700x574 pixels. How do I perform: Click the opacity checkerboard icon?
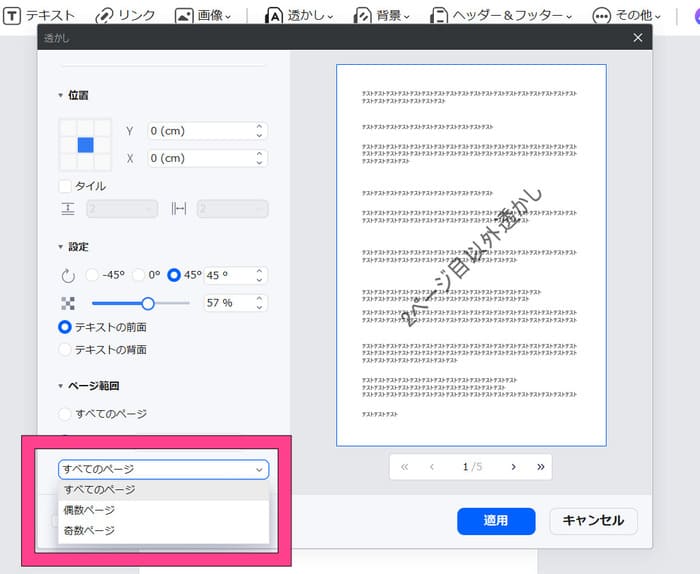pyautogui.click(x=68, y=304)
